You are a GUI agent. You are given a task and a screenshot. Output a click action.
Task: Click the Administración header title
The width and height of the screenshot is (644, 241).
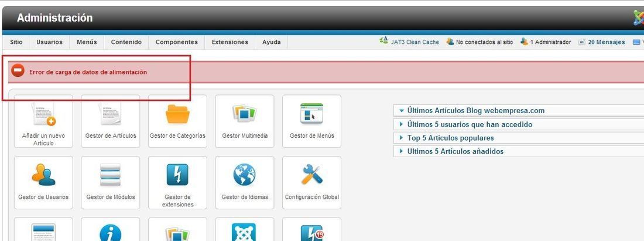coord(54,18)
